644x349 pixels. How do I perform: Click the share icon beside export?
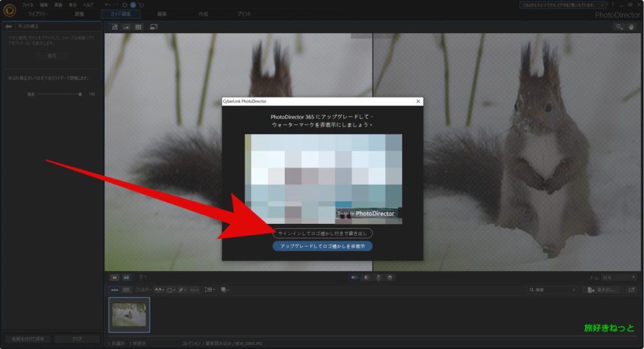tap(631, 290)
